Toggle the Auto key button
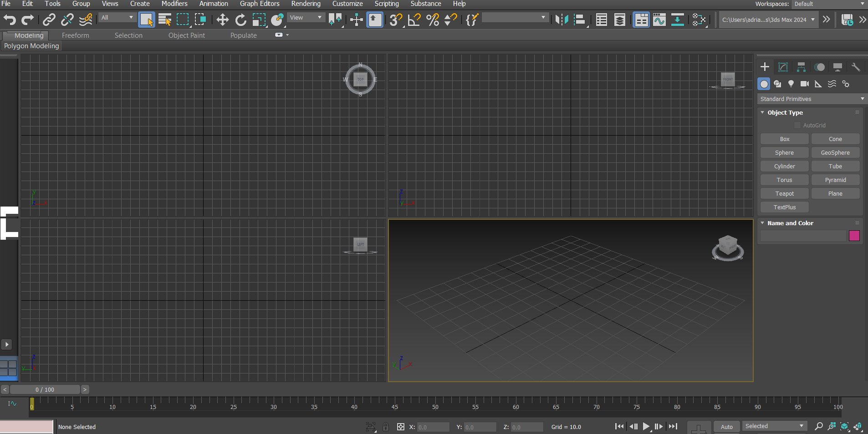Screen dimensions: 868x434 pyautogui.click(x=726, y=427)
